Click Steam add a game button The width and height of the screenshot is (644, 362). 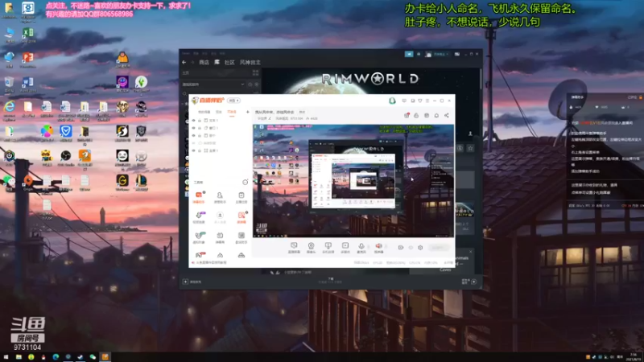(192, 282)
